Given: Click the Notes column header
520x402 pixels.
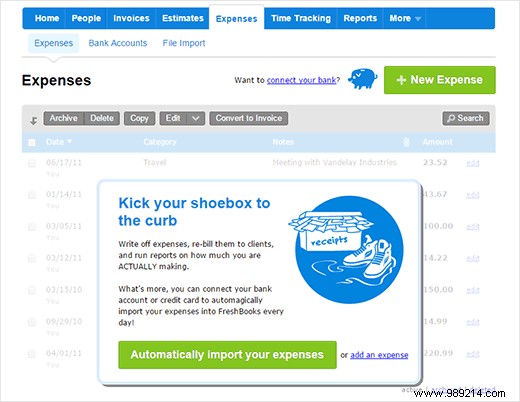Looking at the screenshot, I should coord(283,142).
